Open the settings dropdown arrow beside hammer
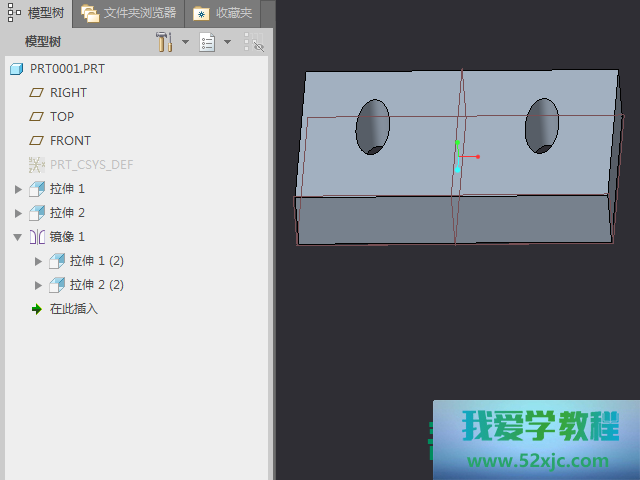Image resolution: width=640 pixels, height=480 pixels. click(x=185, y=42)
